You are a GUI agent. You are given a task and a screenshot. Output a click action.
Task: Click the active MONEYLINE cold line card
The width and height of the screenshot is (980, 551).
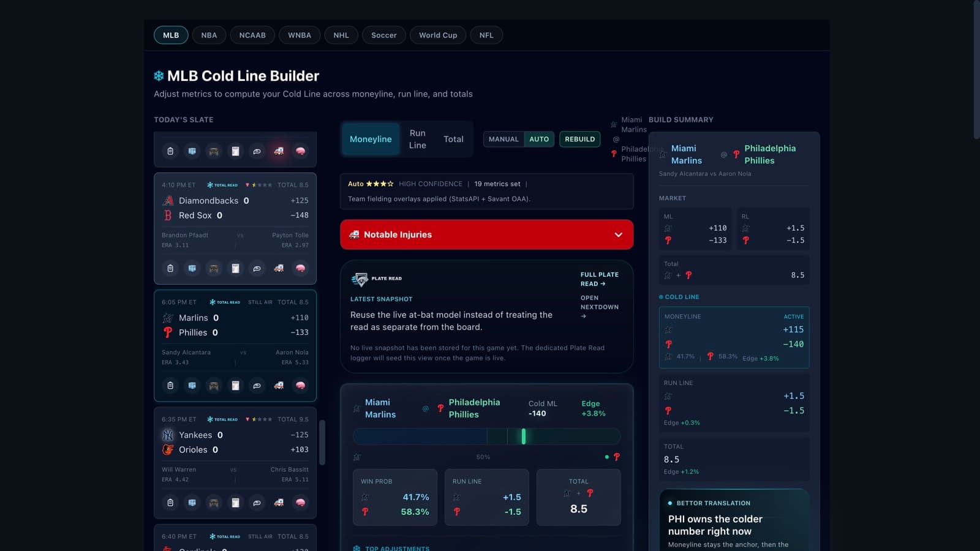(x=734, y=337)
